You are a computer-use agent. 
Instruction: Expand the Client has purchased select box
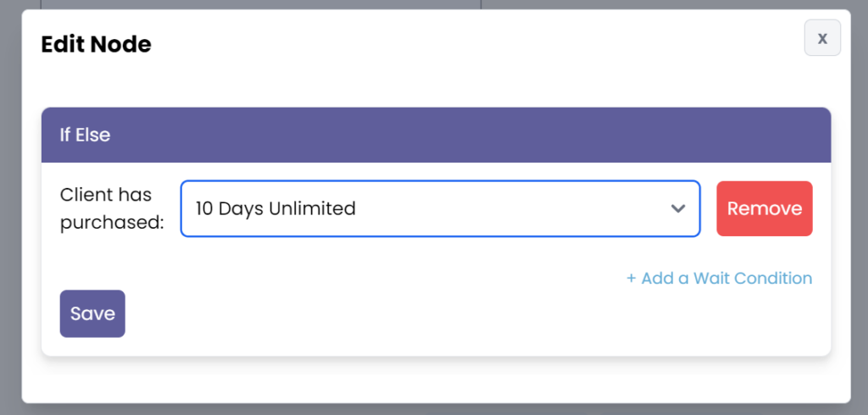coord(440,208)
